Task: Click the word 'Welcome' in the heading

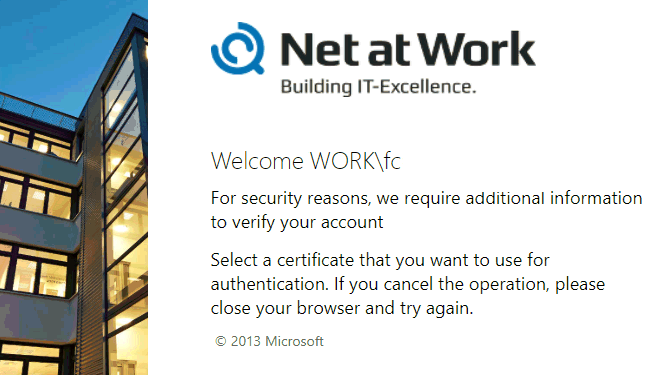Action: point(257,161)
